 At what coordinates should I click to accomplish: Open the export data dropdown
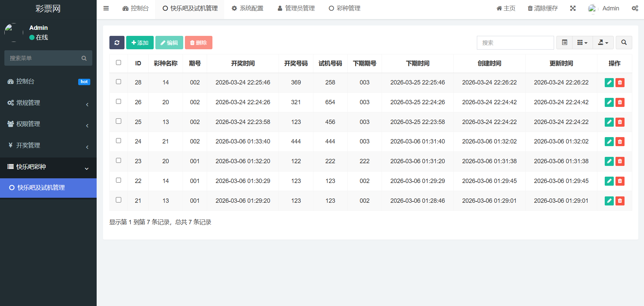coord(603,43)
